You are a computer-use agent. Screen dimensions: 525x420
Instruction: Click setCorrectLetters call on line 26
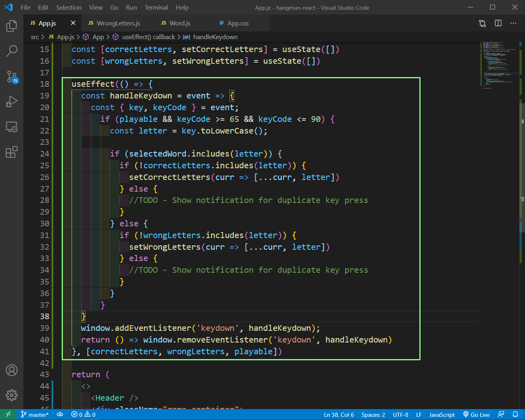170,178
